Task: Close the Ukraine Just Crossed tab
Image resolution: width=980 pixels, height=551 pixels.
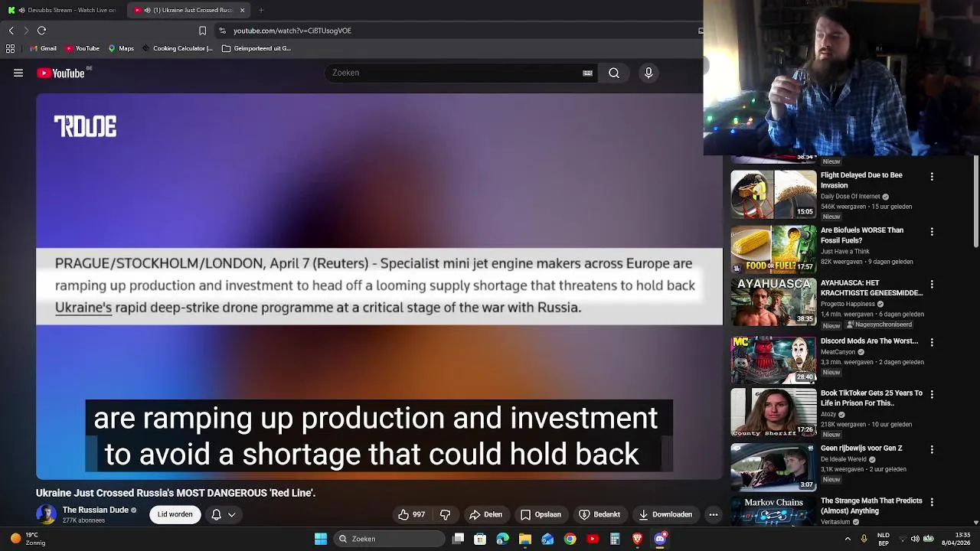Action: [243, 10]
